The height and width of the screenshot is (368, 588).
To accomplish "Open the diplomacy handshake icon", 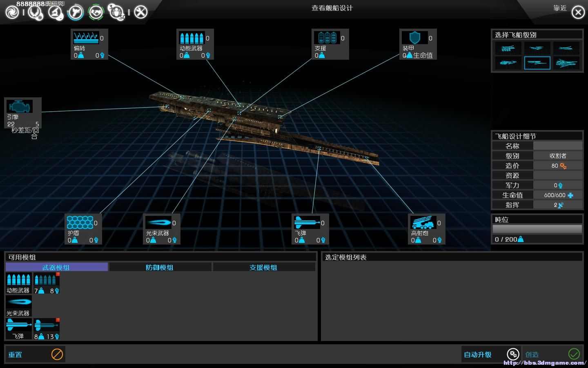I will click(96, 12).
